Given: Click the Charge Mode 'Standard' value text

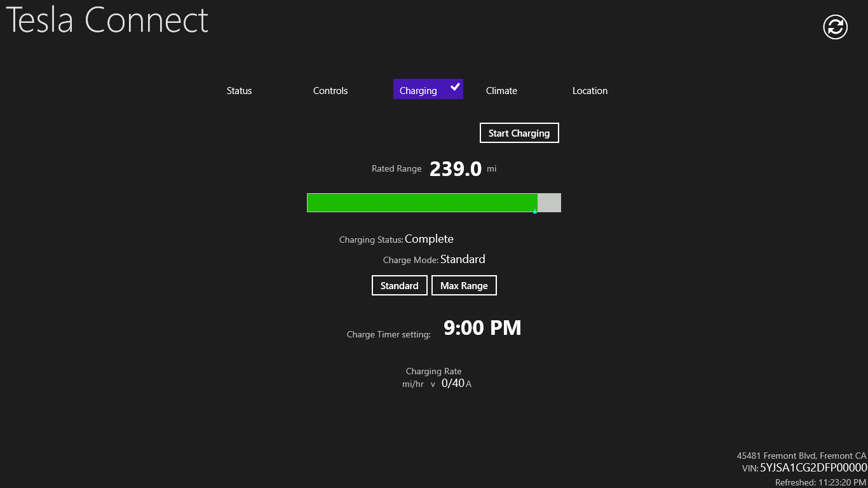Looking at the screenshot, I should [463, 259].
